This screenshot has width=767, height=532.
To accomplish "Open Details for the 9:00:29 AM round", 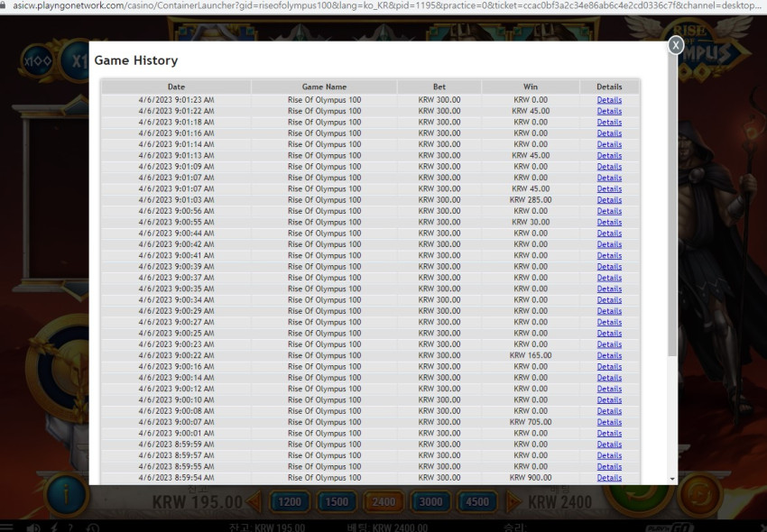I will [x=609, y=311].
